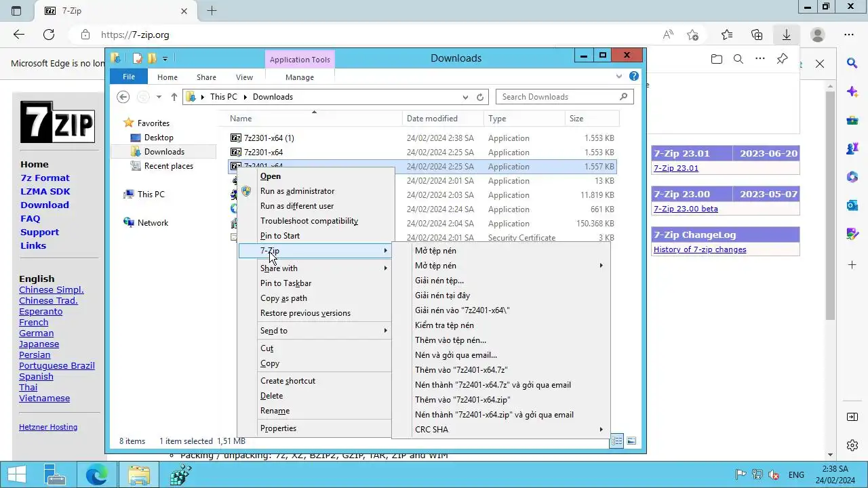Open Explorer Help question mark icon
868x488 pixels.
634,77
